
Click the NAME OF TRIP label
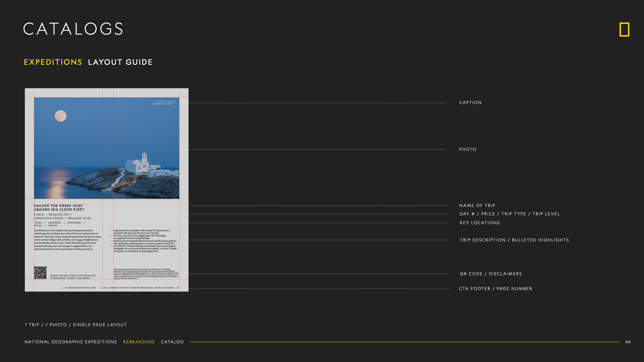click(x=477, y=205)
